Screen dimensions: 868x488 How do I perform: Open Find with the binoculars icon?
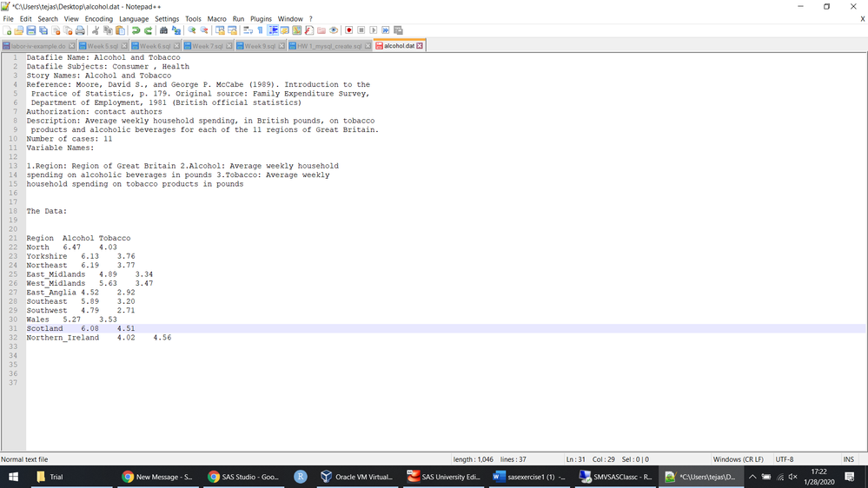(164, 30)
